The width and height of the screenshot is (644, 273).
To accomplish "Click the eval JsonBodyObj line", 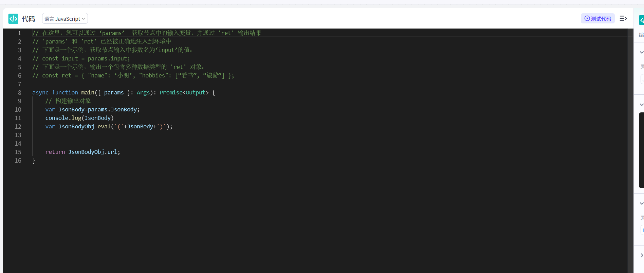I will click(109, 127).
